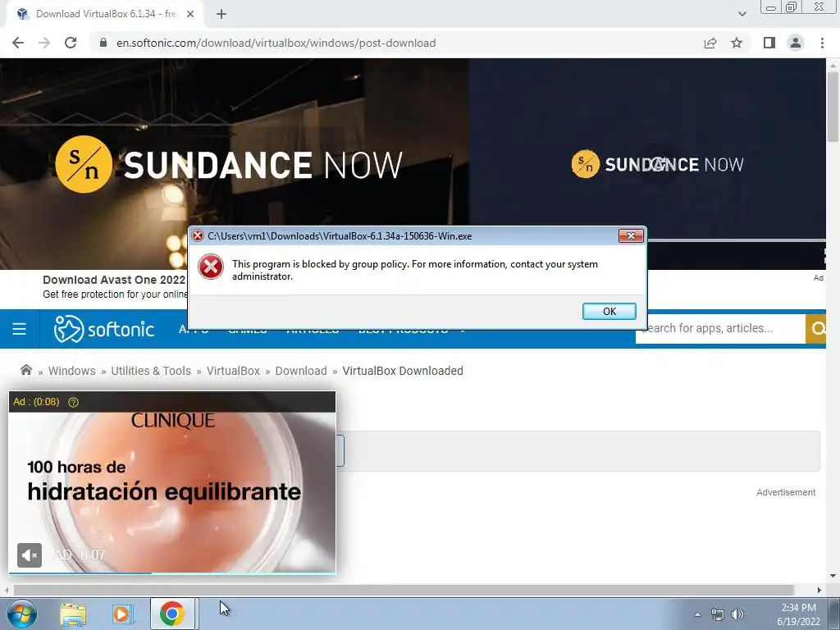This screenshot has width=840, height=630.
Task: Click the orange search magnifier button
Action: (816, 328)
